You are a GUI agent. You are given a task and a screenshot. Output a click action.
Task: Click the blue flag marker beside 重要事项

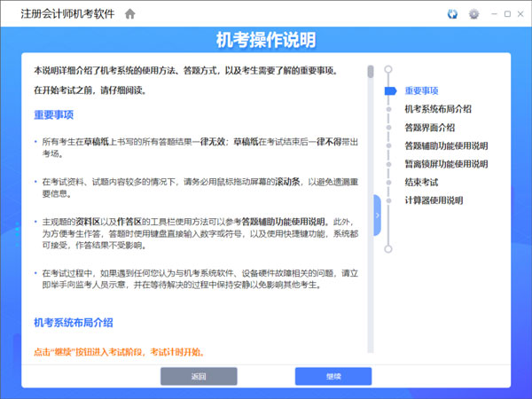(390, 91)
